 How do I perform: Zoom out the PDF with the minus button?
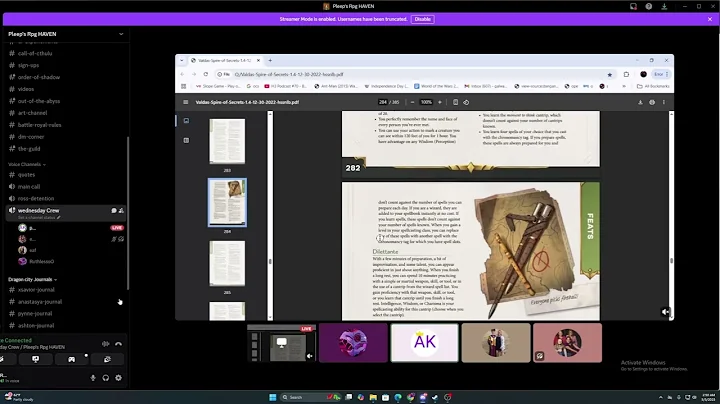[412, 102]
